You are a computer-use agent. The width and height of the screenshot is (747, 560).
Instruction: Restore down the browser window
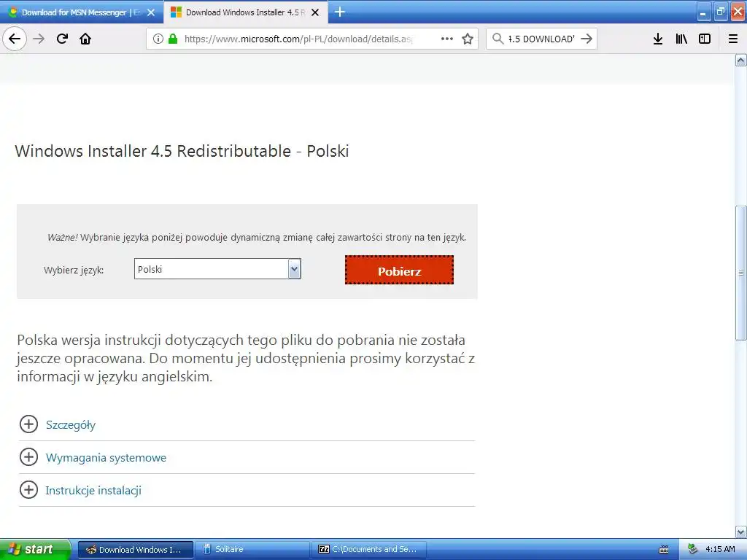click(x=720, y=12)
